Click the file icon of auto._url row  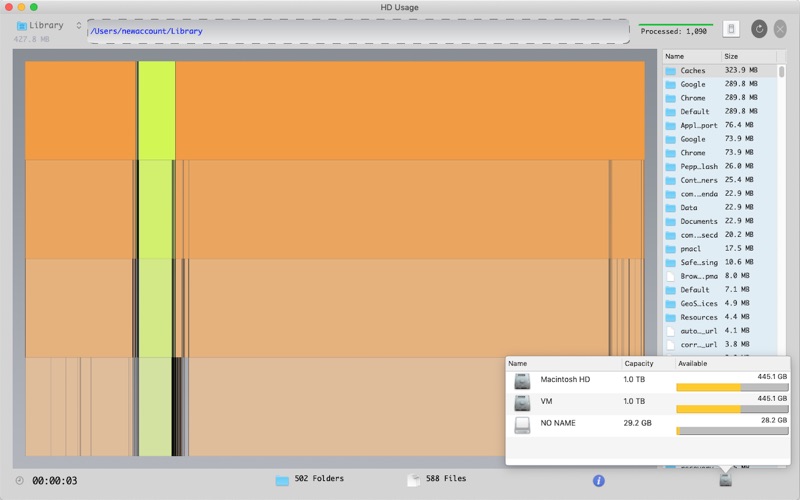click(x=670, y=331)
